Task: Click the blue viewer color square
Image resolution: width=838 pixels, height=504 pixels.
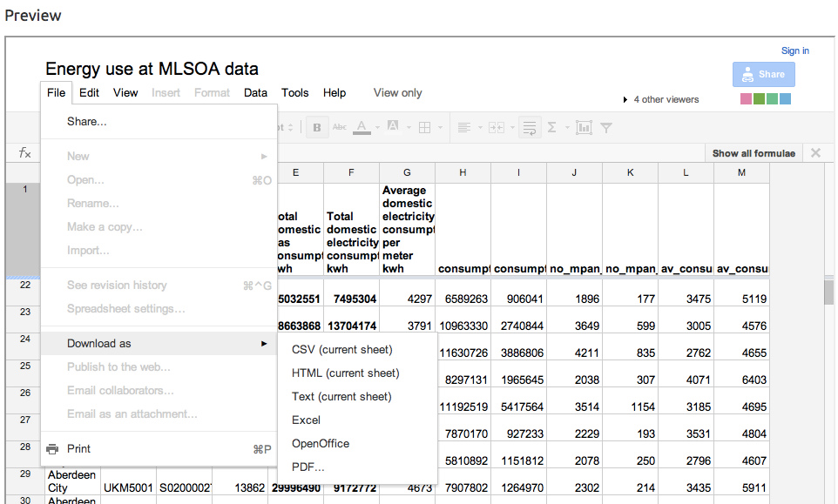Action: (785, 98)
